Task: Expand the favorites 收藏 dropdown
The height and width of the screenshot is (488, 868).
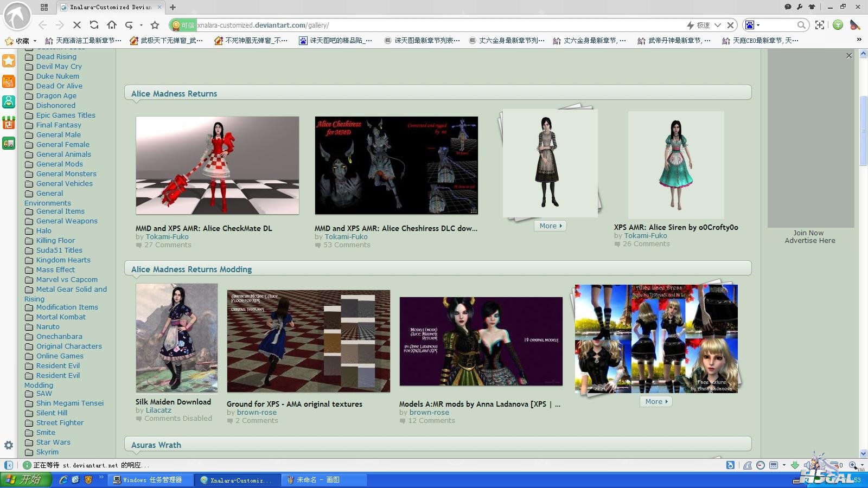Action: (35, 41)
